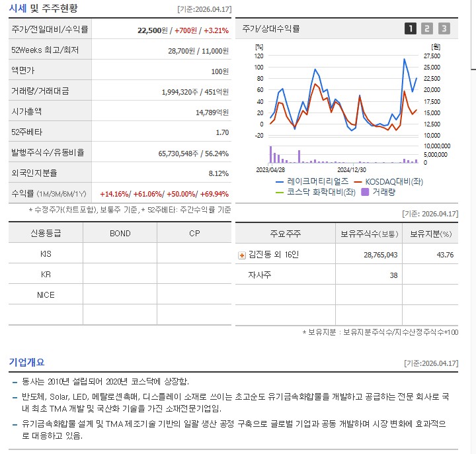Click the +3.21% return value
This screenshot has width=476, height=454.
tap(216, 30)
